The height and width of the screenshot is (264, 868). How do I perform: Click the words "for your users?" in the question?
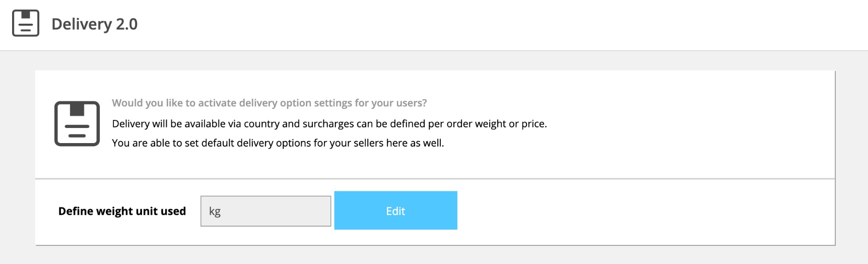click(391, 103)
